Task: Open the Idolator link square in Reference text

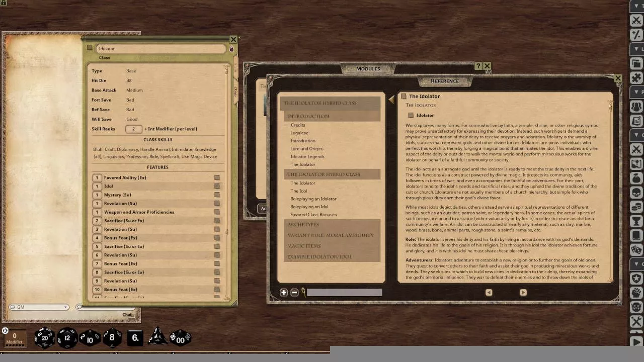Action: coord(411,115)
